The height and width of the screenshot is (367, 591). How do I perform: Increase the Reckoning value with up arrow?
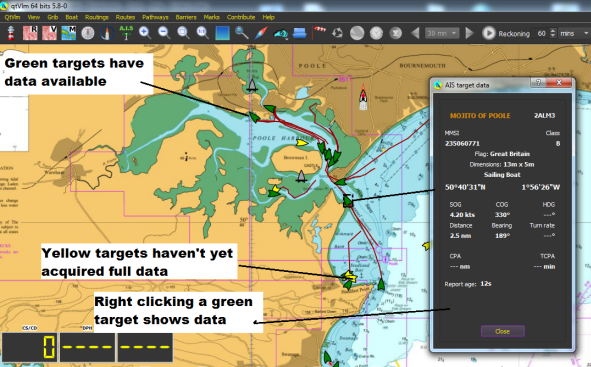pyautogui.click(x=553, y=31)
